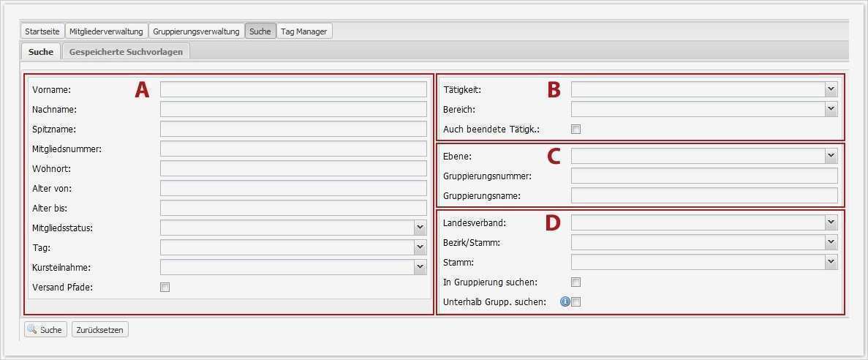
Task: Tick the Unterhalb Grupp. suchen checkbox
Action: point(576,301)
